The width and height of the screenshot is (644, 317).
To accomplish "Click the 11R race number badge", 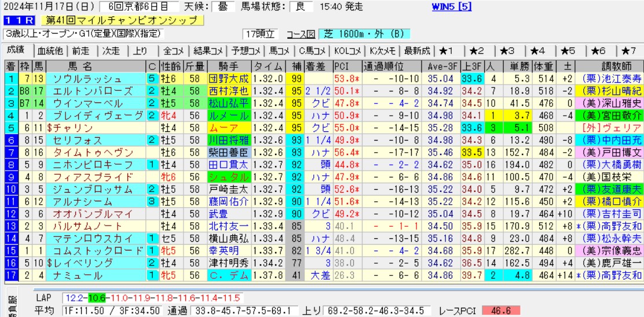I will 14,21.
